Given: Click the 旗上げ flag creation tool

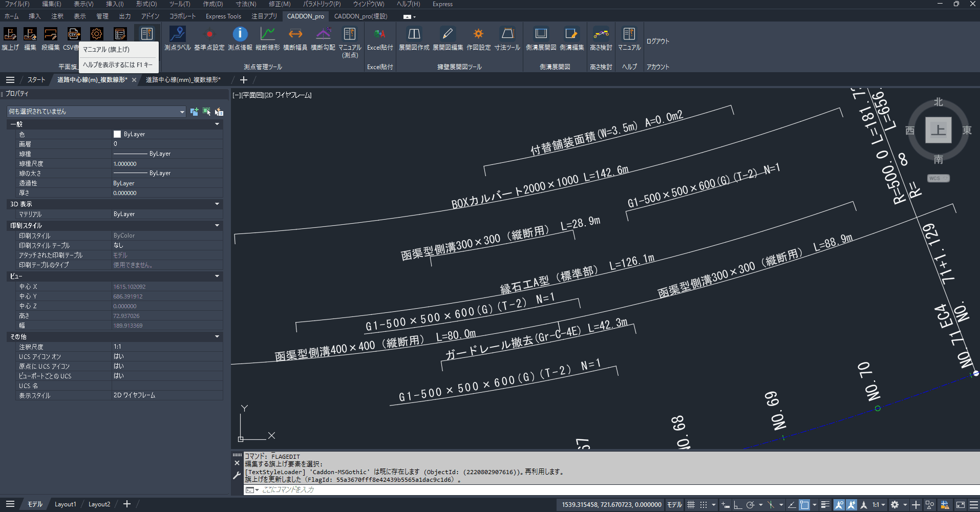Looking at the screenshot, I should coord(10,38).
